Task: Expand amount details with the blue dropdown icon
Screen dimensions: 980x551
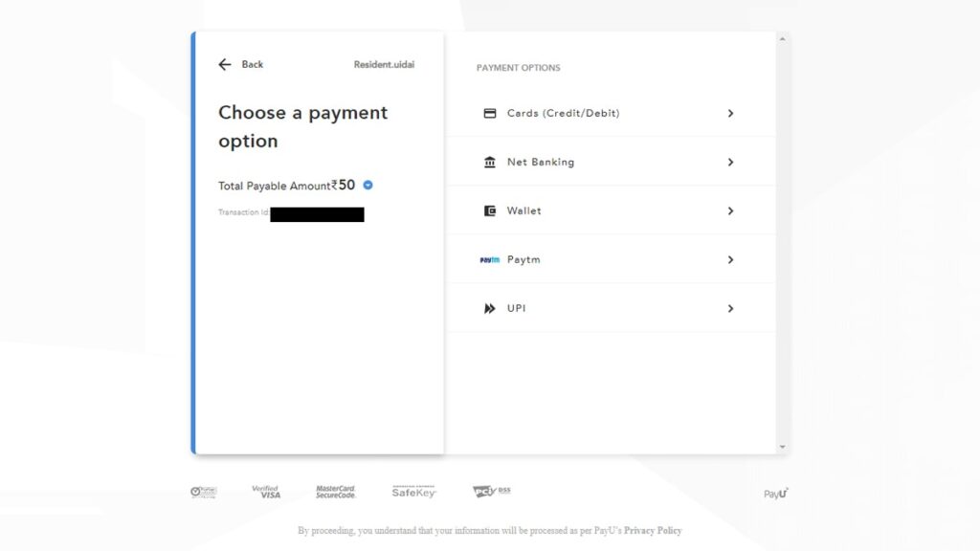Action: [x=368, y=185]
